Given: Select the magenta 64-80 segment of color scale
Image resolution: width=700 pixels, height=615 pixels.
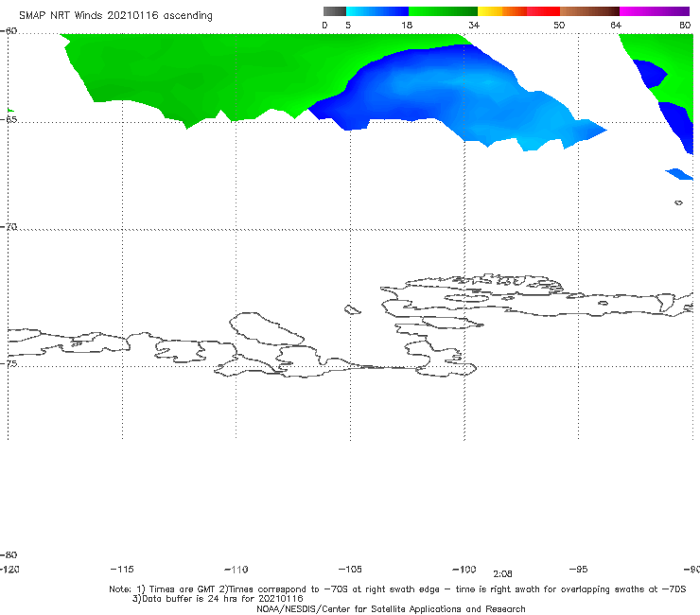Looking at the screenshot, I should click(655, 11).
